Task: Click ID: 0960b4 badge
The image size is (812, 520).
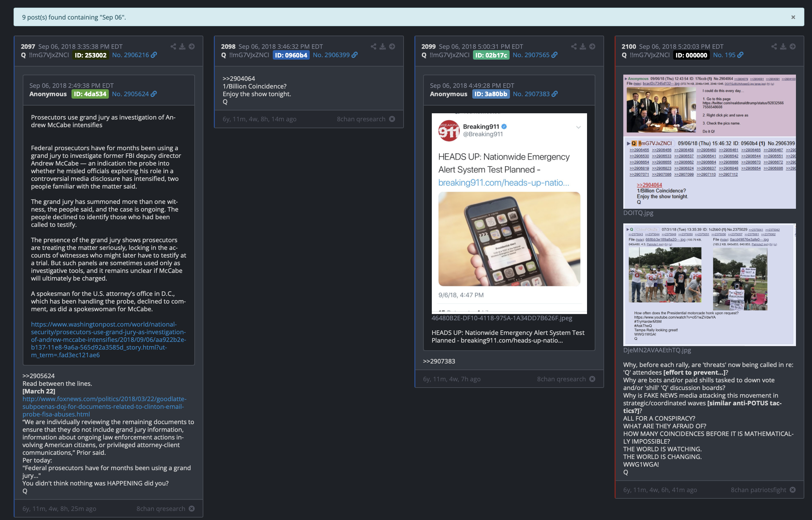Action: (x=291, y=55)
